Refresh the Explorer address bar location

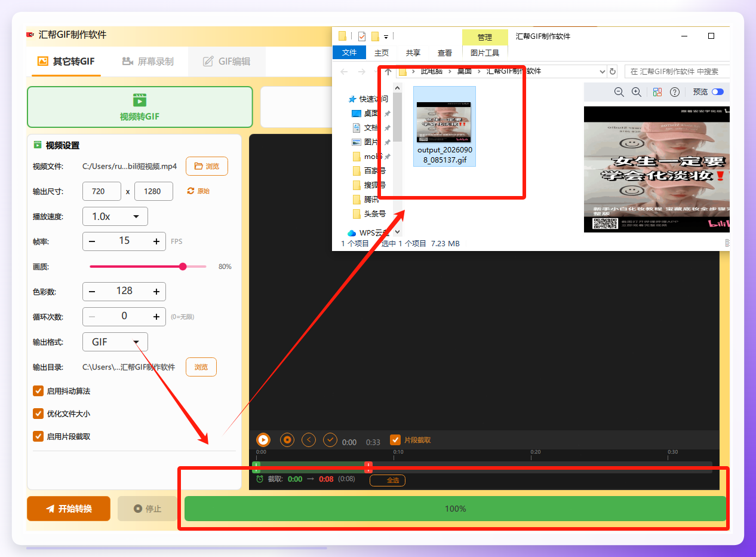tap(612, 71)
